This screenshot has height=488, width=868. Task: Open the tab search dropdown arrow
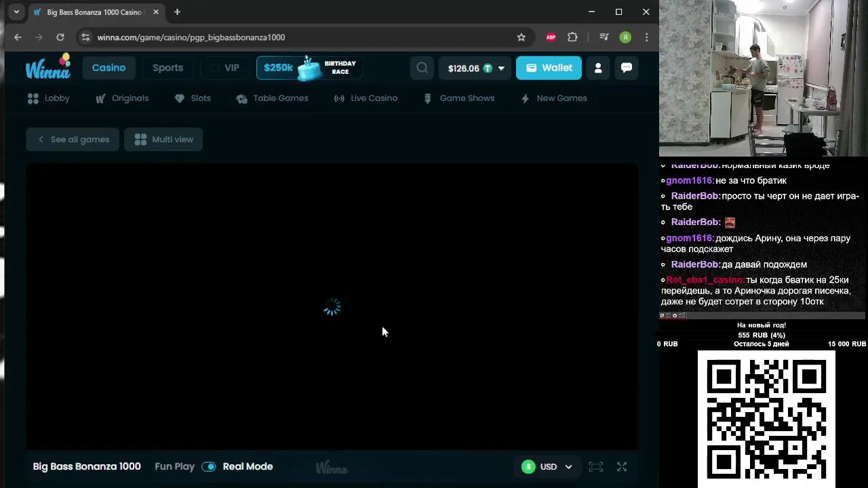coord(16,12)
